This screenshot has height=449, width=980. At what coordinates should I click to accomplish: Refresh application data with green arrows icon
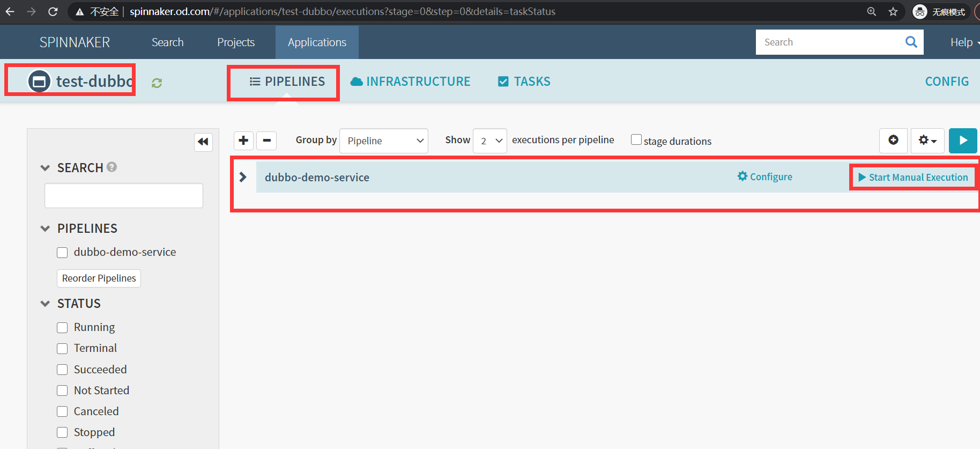(x=157, y=83)
